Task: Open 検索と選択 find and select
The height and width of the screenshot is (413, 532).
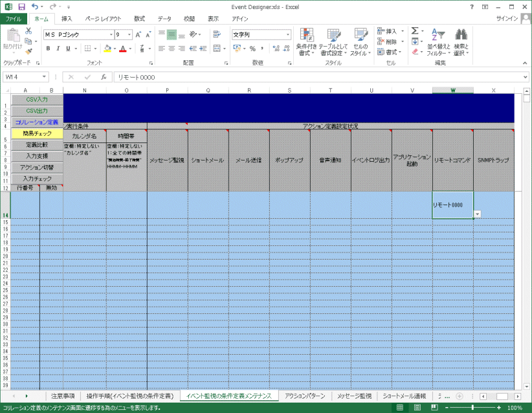Action: [461, 42]
